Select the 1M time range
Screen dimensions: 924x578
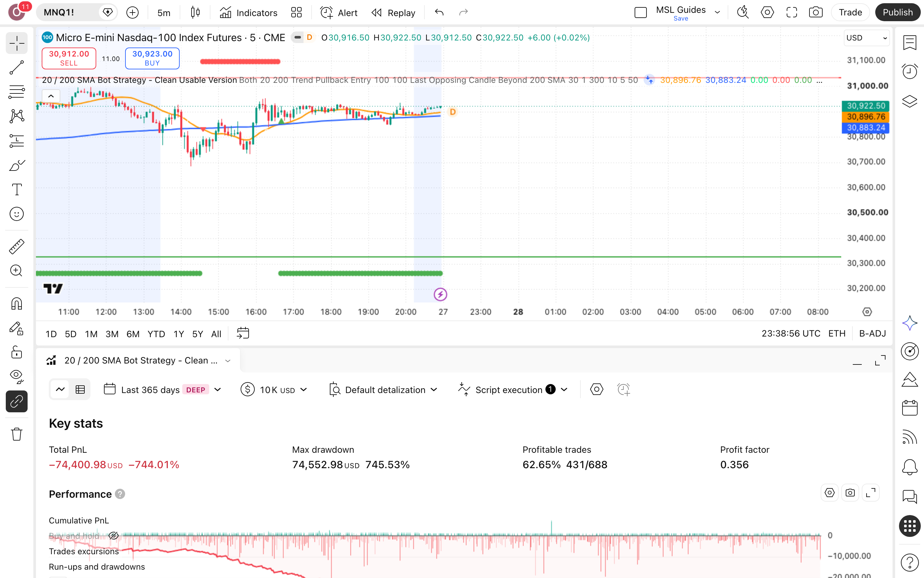tap(91, 334)
